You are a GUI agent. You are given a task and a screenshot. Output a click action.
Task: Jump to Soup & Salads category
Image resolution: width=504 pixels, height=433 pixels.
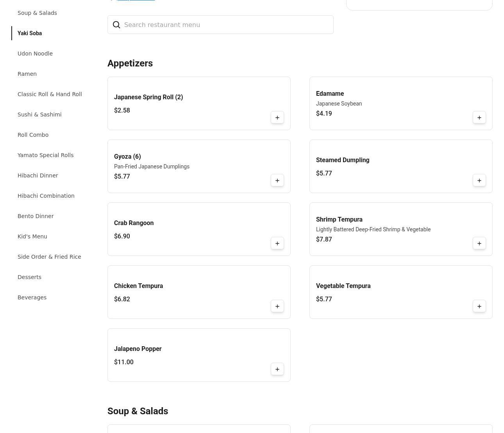(x=37, y=13)
